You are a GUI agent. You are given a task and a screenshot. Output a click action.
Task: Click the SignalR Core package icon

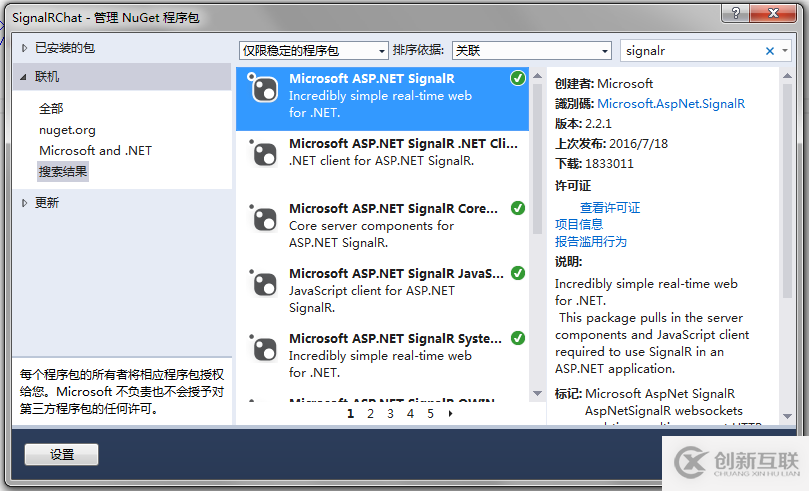264,218
